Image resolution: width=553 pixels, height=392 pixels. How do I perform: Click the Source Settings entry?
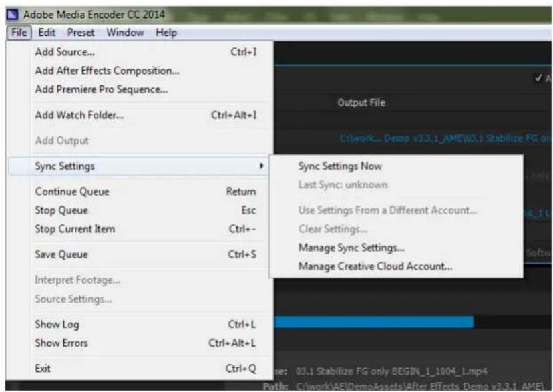tap(140, 299)
